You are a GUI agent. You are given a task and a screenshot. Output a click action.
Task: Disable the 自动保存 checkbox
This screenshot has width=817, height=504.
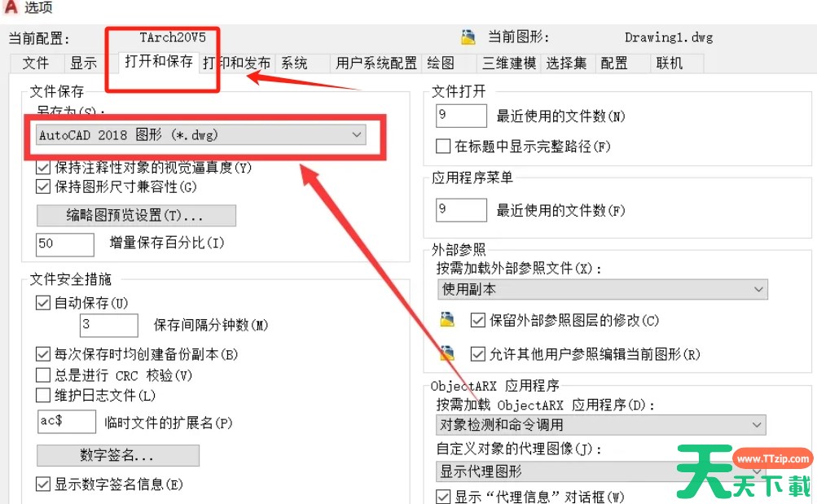tap(42, 303)
